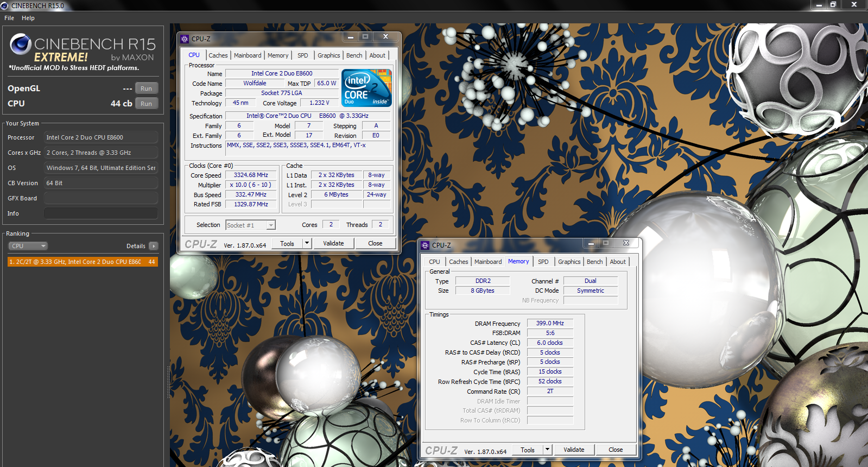Click Validate in lower CPU-Z window

click(x=574, y=450)
